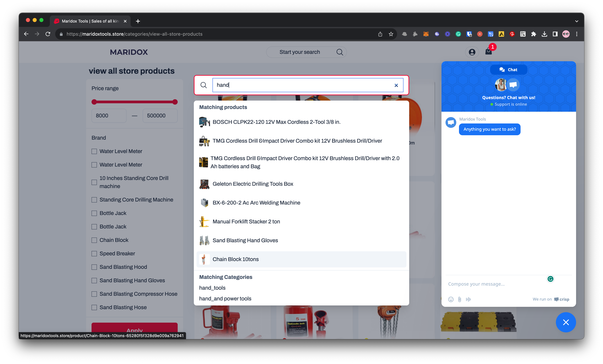Toggle the browser side panel icon
Screen dimensions: 603x364
[x=555, y=34]
